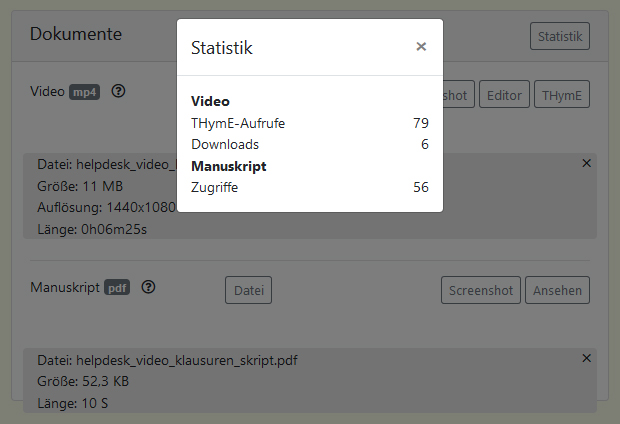This screenshot has width=620, height=424.
Task: Click the partially hidden video Screenshot button
Action: pos(457,95)
